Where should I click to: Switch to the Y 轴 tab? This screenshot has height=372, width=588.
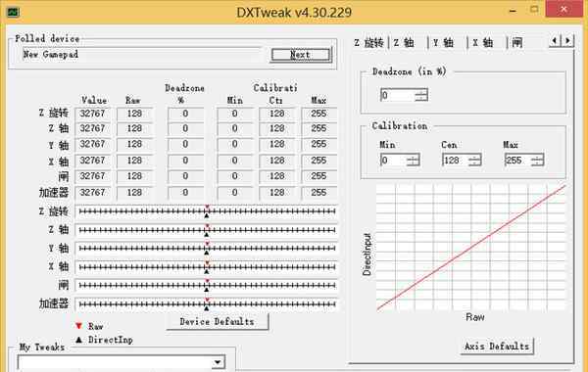click(x=443, y=43)
